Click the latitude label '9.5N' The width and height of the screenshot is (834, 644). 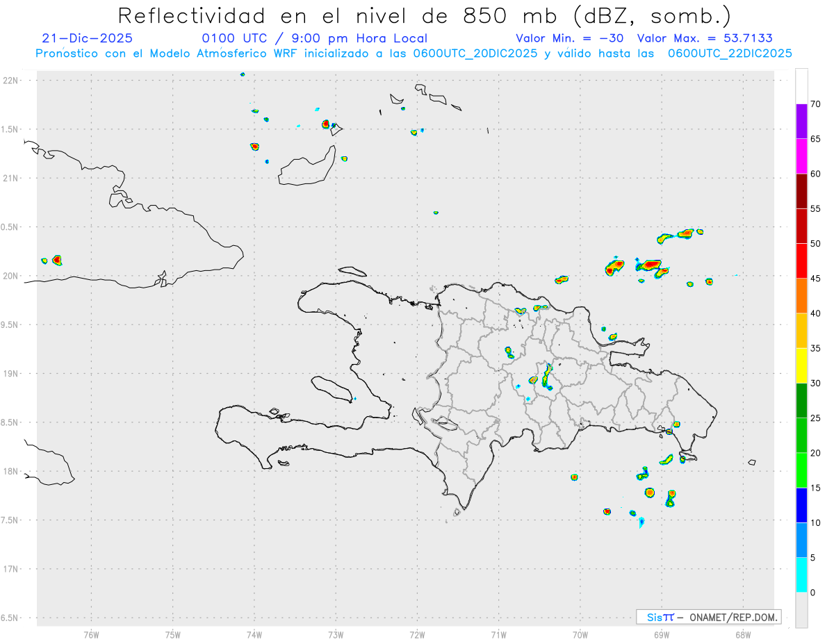coord(10,325)
